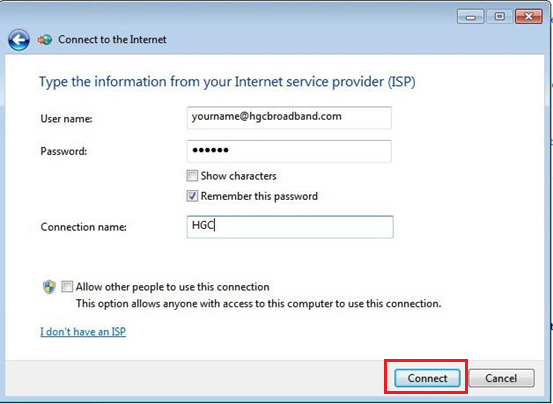
Task: Go back using the blue arrow button
Action: pos(19,40)
